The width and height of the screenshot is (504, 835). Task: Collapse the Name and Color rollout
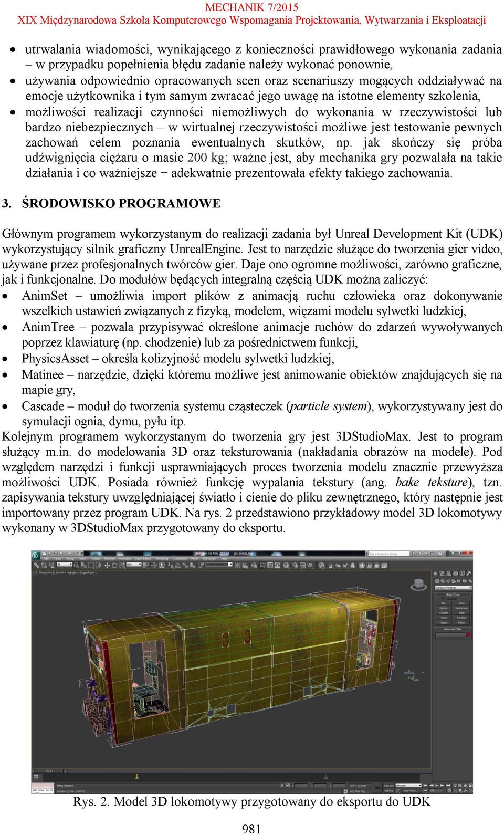(453, 629)
